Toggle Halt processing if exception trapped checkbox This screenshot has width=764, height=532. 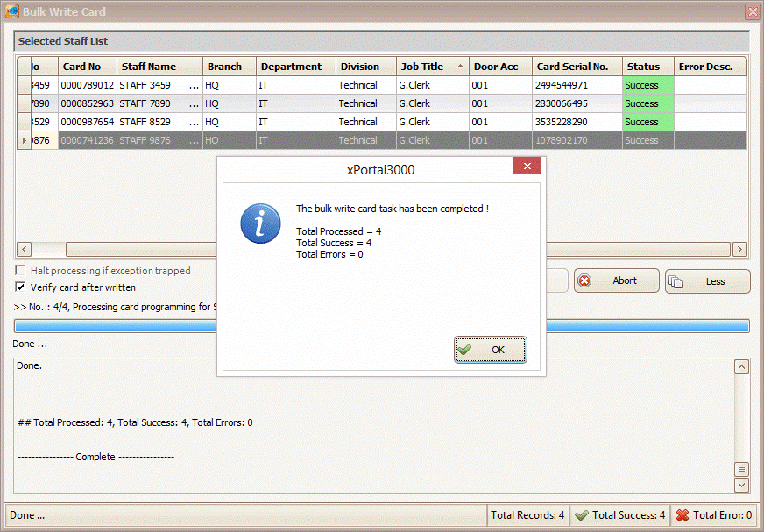pos(21,272)
